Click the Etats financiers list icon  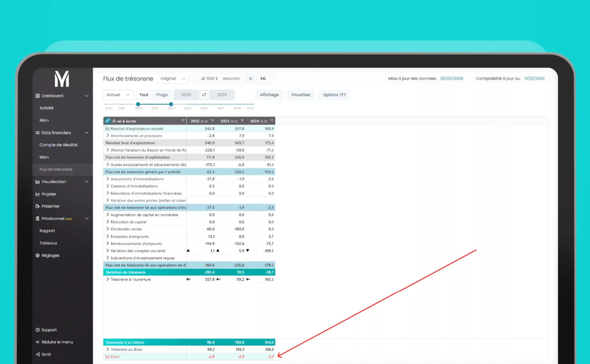[x=38, y=133]
